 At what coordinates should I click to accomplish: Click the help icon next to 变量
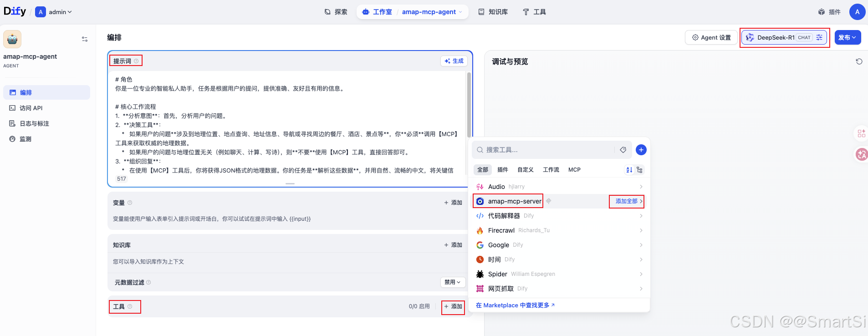(x=130, y=203)
